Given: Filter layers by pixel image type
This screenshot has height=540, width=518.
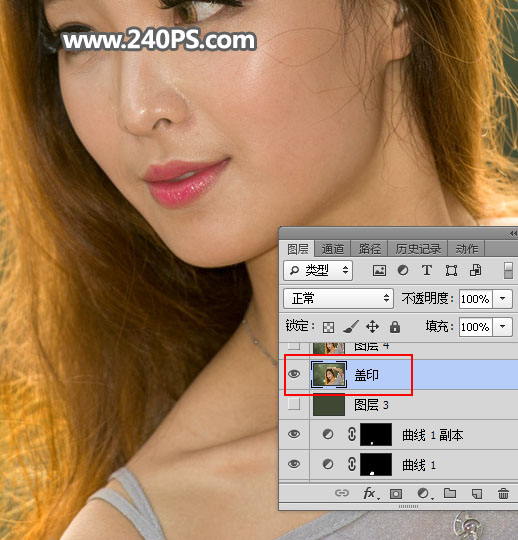Looking at the screenshot, I should pos(379,270).
